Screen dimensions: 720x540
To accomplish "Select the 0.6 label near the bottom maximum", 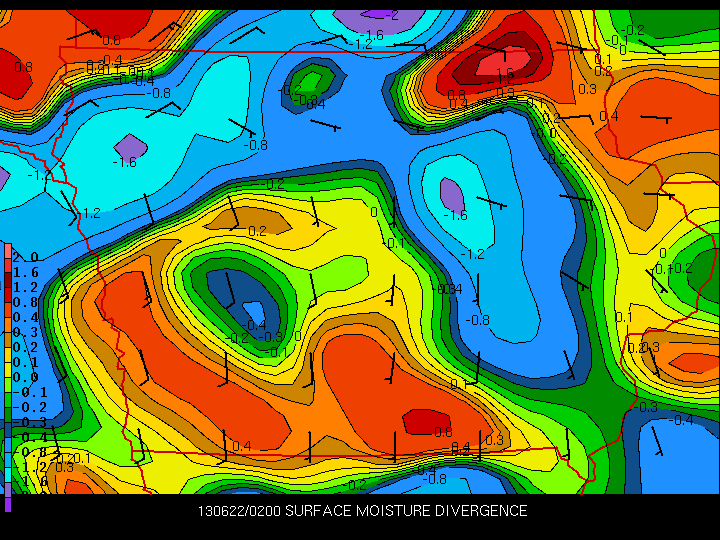I will 443,432.
